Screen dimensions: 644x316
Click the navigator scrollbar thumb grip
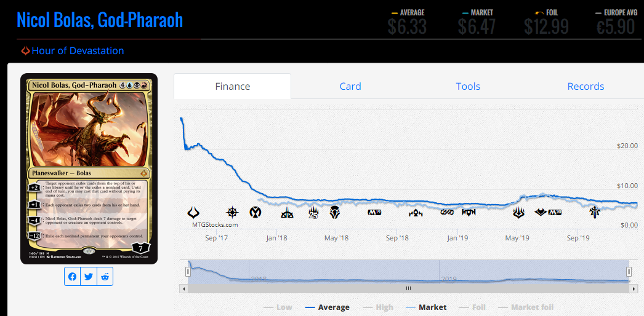408,288
